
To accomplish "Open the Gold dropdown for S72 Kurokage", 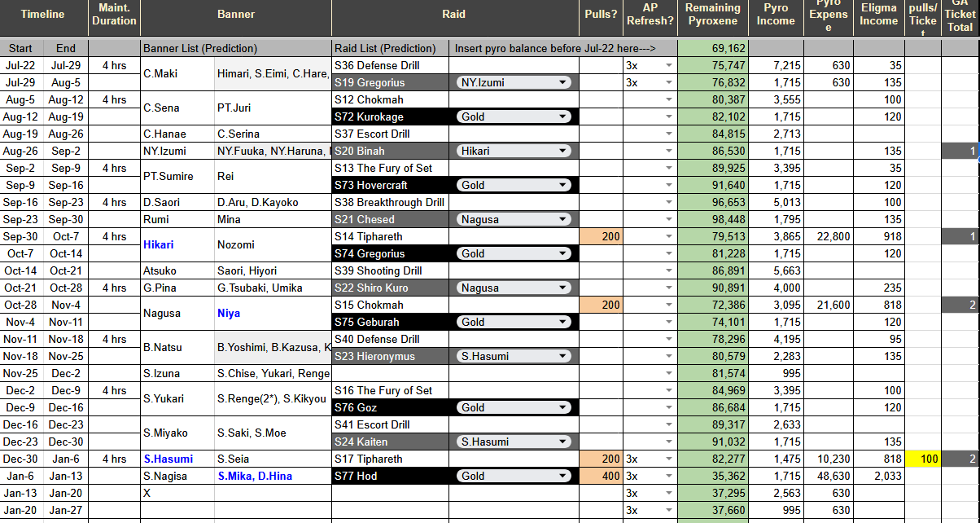I will coord(514,116).
